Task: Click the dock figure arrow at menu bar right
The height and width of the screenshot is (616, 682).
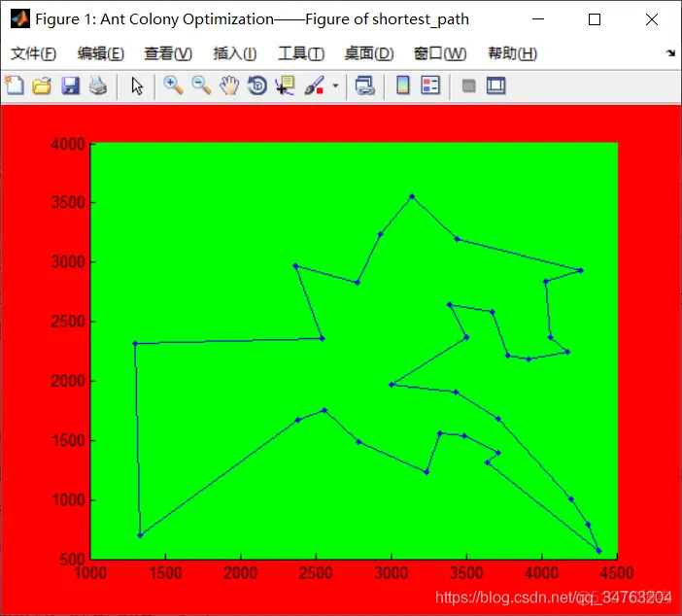Action: tap(670, 53)
